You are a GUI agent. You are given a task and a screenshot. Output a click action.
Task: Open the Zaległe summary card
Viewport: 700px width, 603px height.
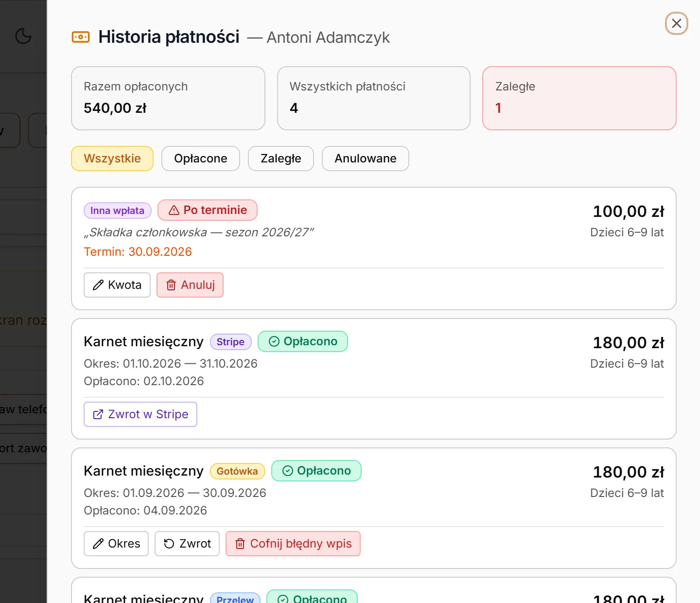(579, 98)
